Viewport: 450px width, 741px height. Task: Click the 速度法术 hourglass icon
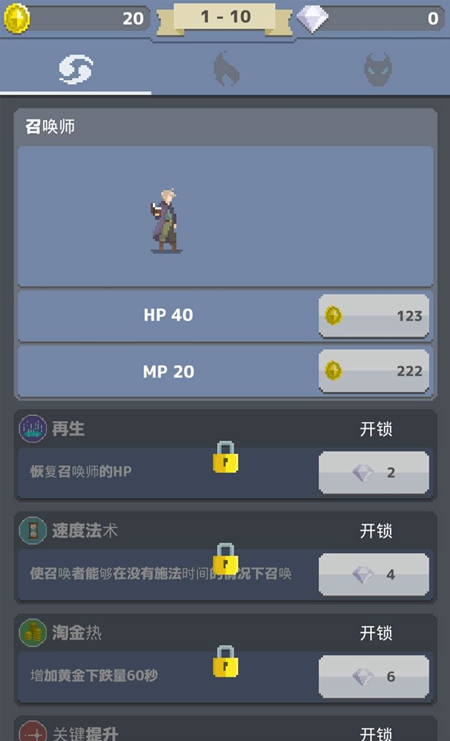33,531
